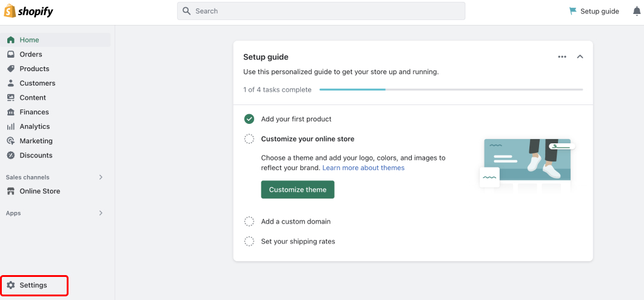
Task: Mark Set your shipping rates circle
Action: pos(249,241)
